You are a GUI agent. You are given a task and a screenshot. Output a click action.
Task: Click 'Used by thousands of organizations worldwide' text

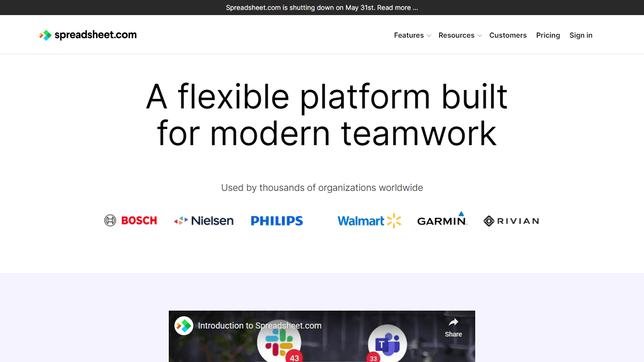[x=322, y=188]
